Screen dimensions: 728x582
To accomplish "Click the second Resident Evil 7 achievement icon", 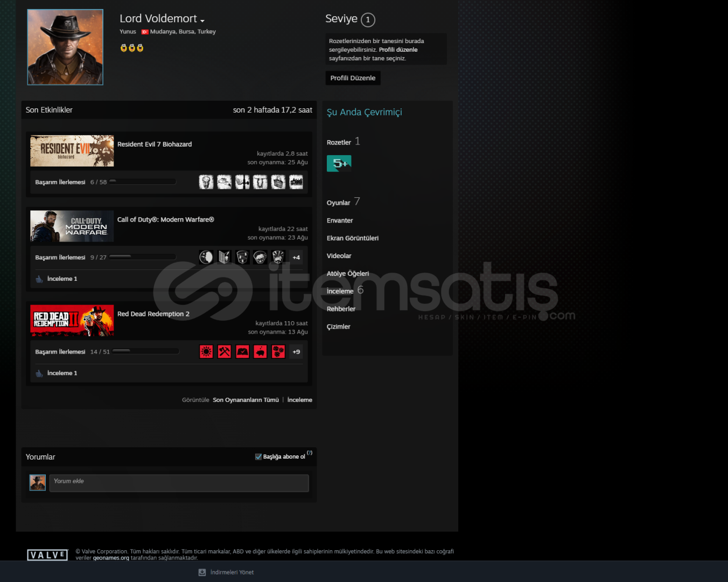I will [225, 182].
